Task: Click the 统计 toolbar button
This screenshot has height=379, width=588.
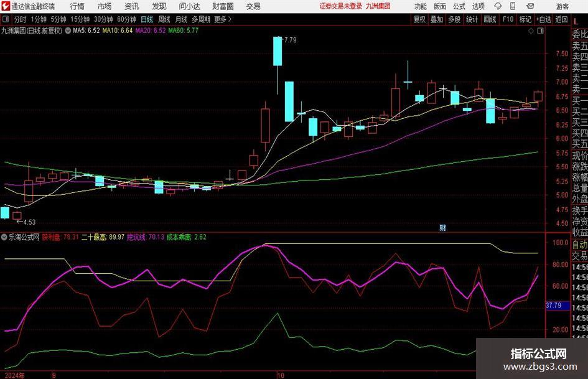Action: (472, 19)
